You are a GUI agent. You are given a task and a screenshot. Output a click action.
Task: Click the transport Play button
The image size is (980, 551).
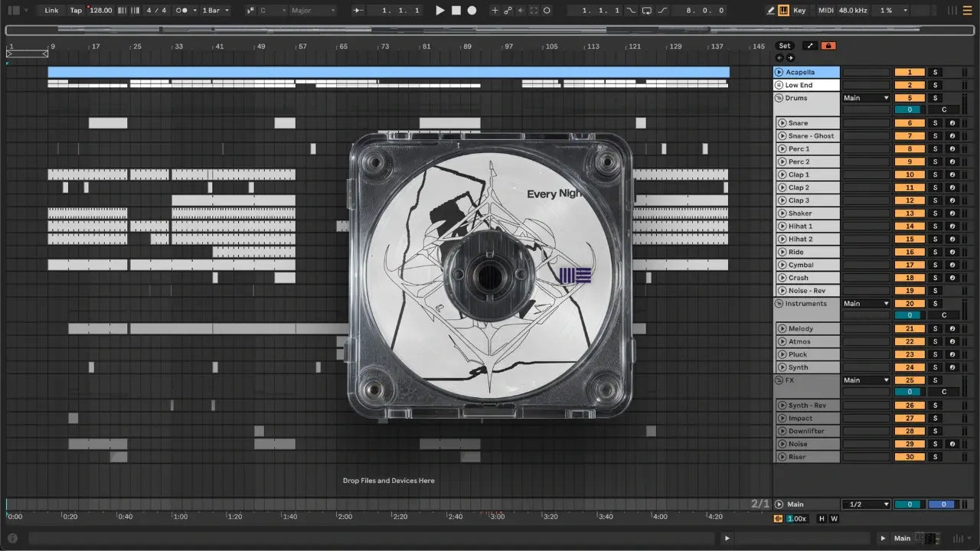tap(439, 11)
